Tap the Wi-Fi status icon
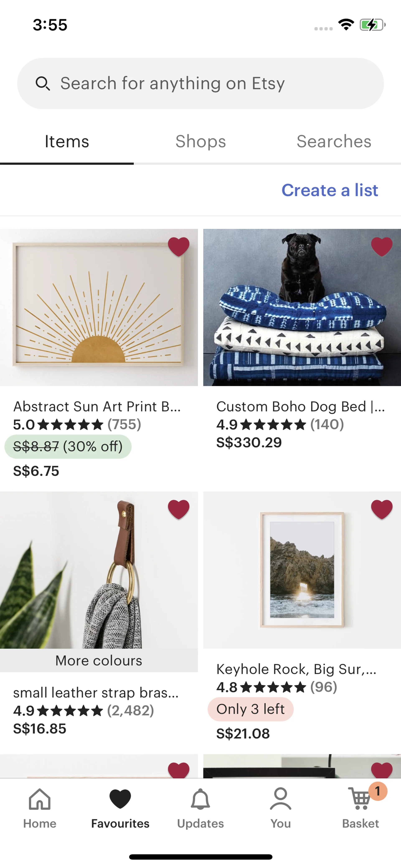This screenshot has height=868, width=401. [x=346, y=25]
